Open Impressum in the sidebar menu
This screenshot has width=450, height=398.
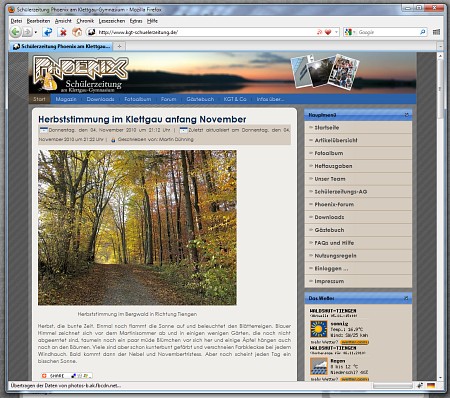(x=358, y=281)
